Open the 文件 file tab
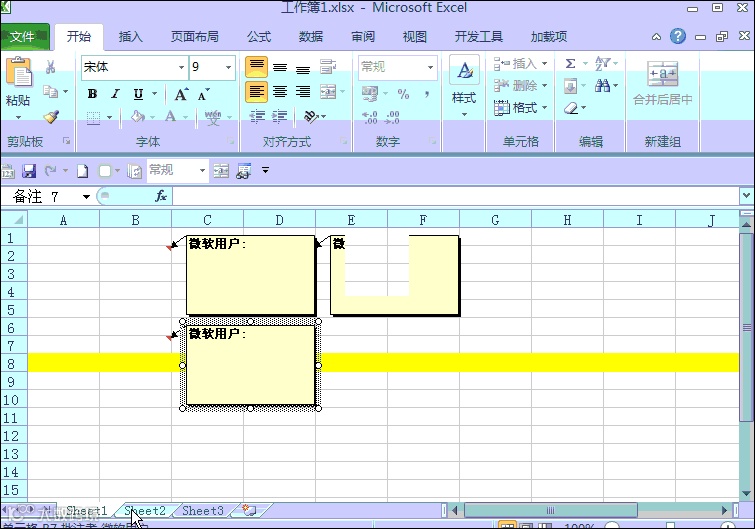 click(25, 37)
